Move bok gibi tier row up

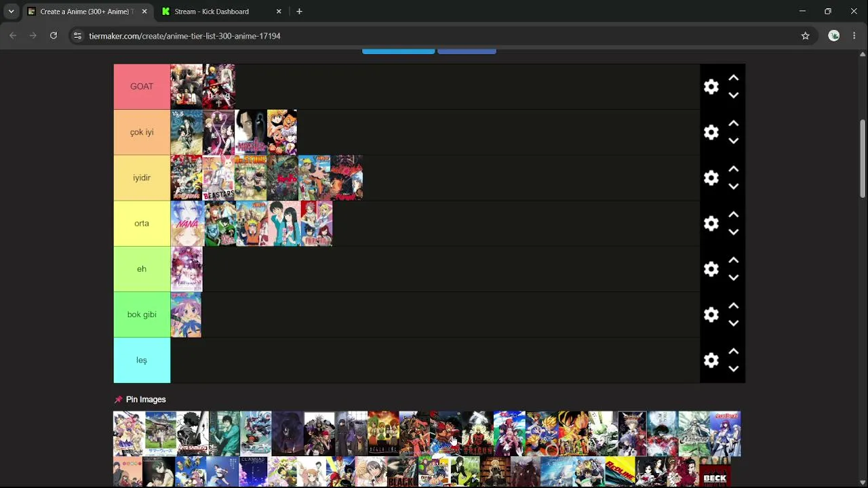(x=733, y=306)
